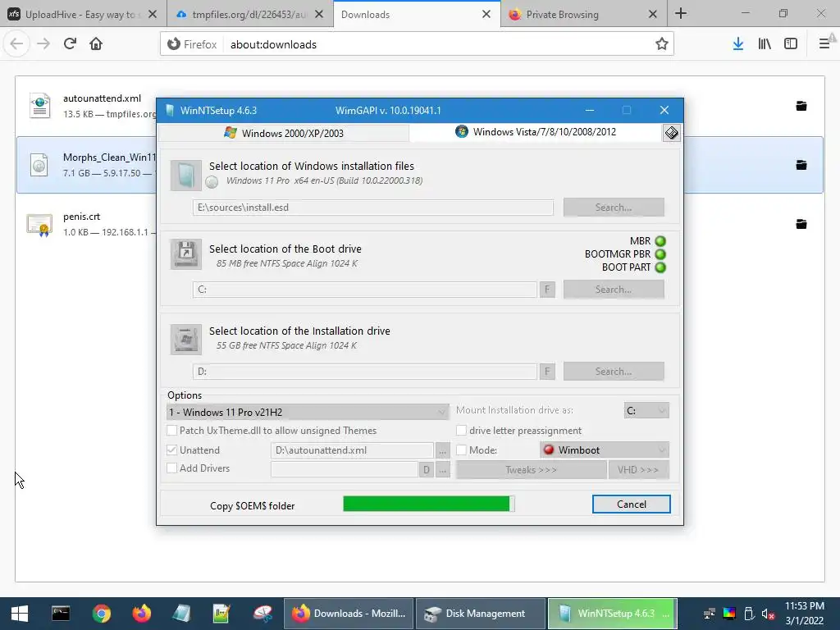
Task: Open containing folder for autounattend.xml
Action: pyautogui.click(x=801, y=106)
